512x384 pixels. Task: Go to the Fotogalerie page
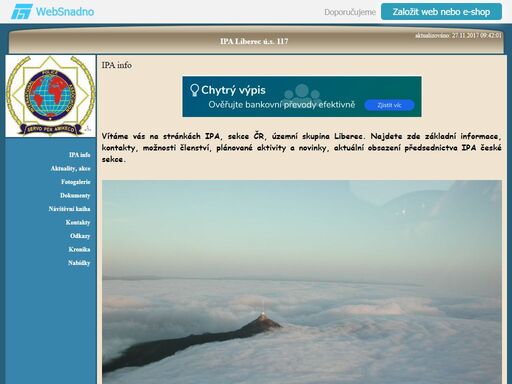(76, 182)
